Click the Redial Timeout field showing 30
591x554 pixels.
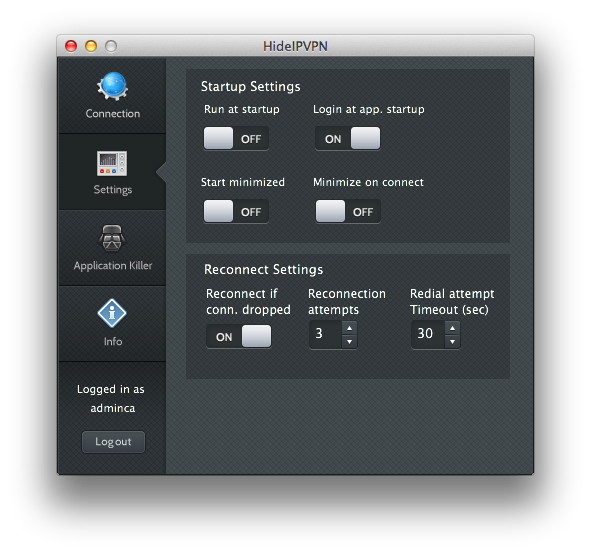428,334
